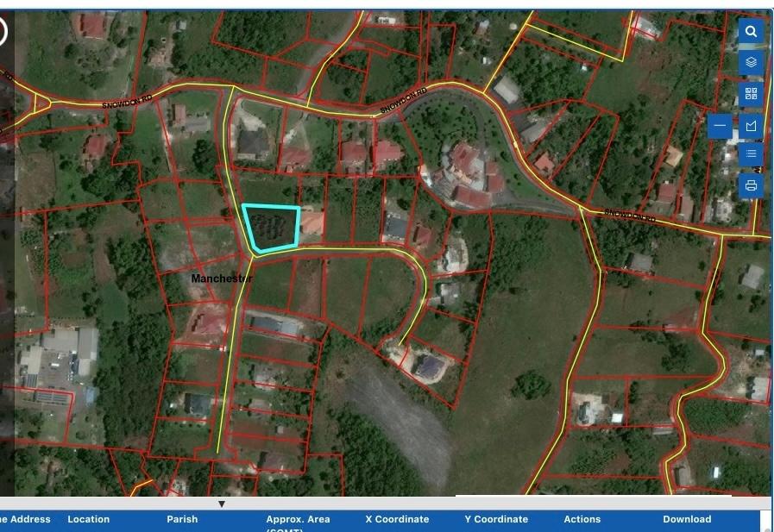Select the polygon measure tool icon
Image resolution: width=774 pixels, height=532 pixels.
coord(751,126)
